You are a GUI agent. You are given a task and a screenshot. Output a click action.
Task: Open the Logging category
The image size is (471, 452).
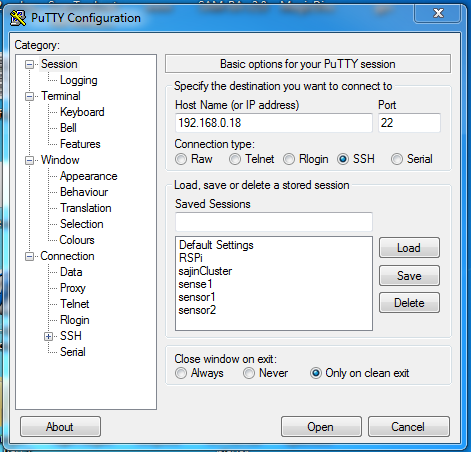click(x=79, y=80)
